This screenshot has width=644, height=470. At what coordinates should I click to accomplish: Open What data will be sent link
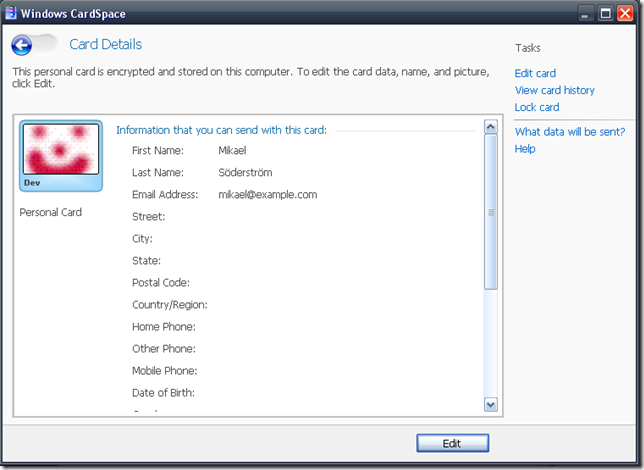(x=570, y=131)
